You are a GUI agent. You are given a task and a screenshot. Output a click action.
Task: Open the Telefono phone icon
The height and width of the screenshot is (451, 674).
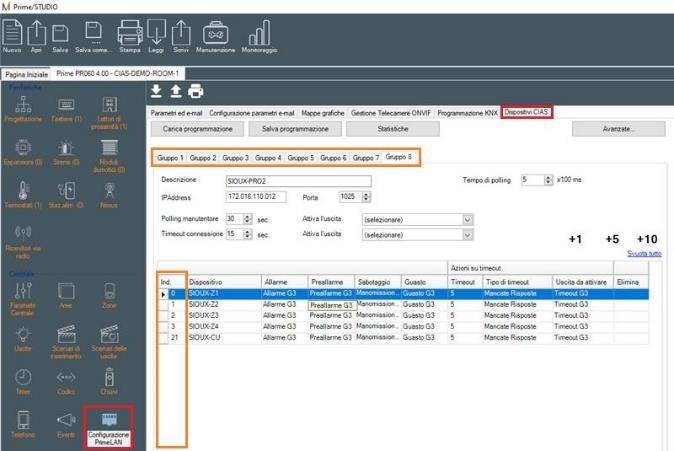23,420
